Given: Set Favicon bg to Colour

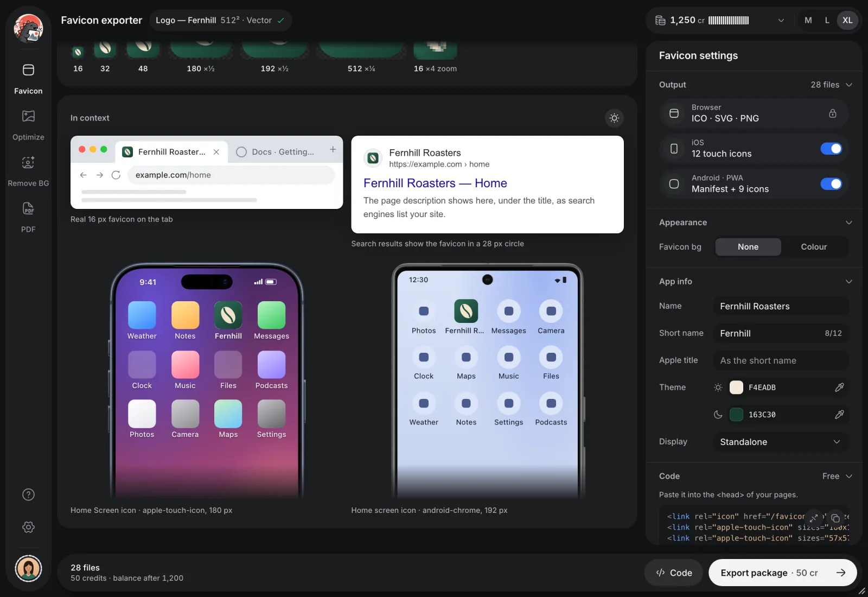Looking at the screenshot, I should (814, 246).
